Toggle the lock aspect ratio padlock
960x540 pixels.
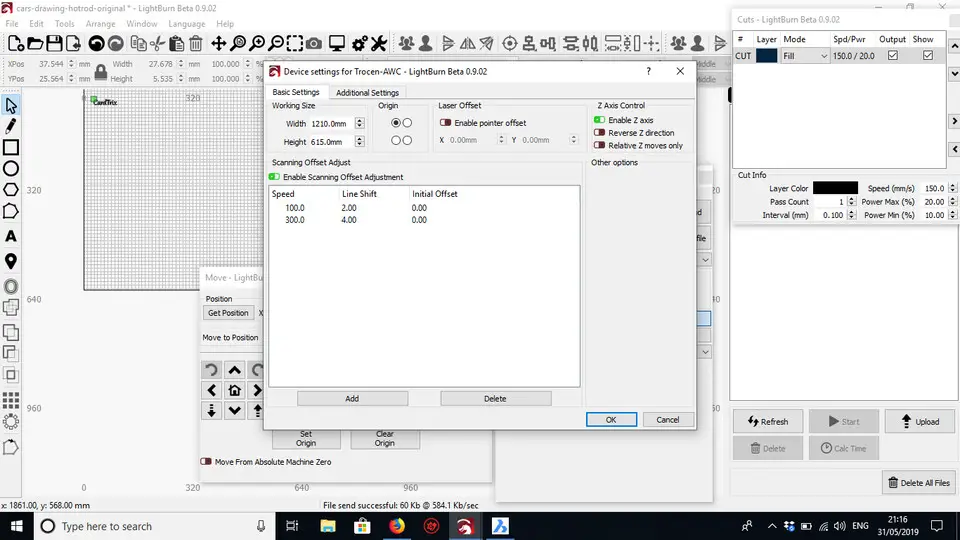pos(101,72)
